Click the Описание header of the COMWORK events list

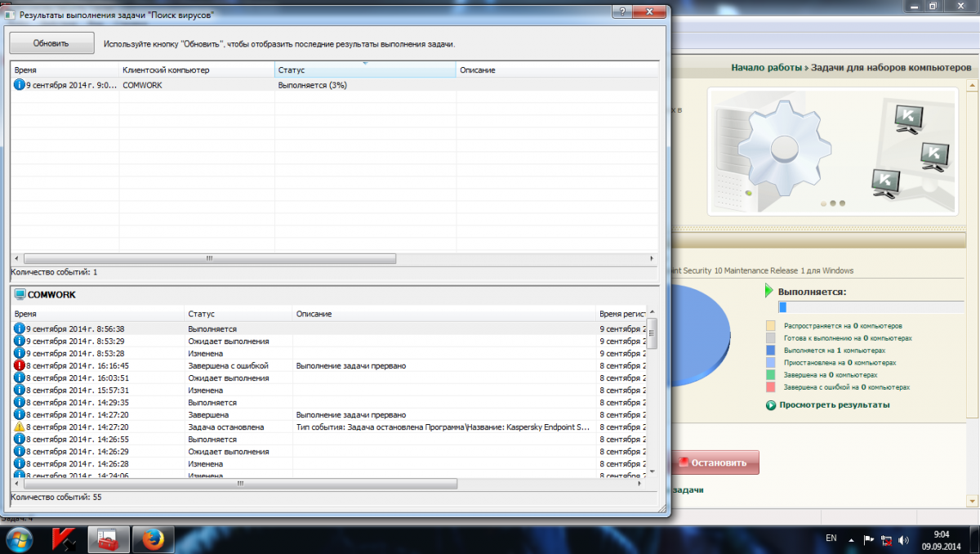(x=444, y=314)
